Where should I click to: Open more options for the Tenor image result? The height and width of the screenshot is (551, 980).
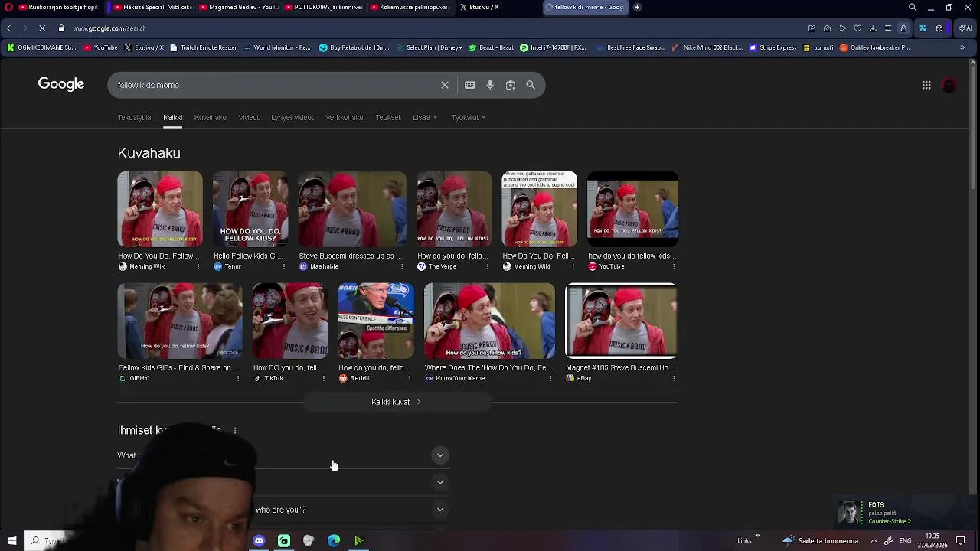(x=284, y=266)
